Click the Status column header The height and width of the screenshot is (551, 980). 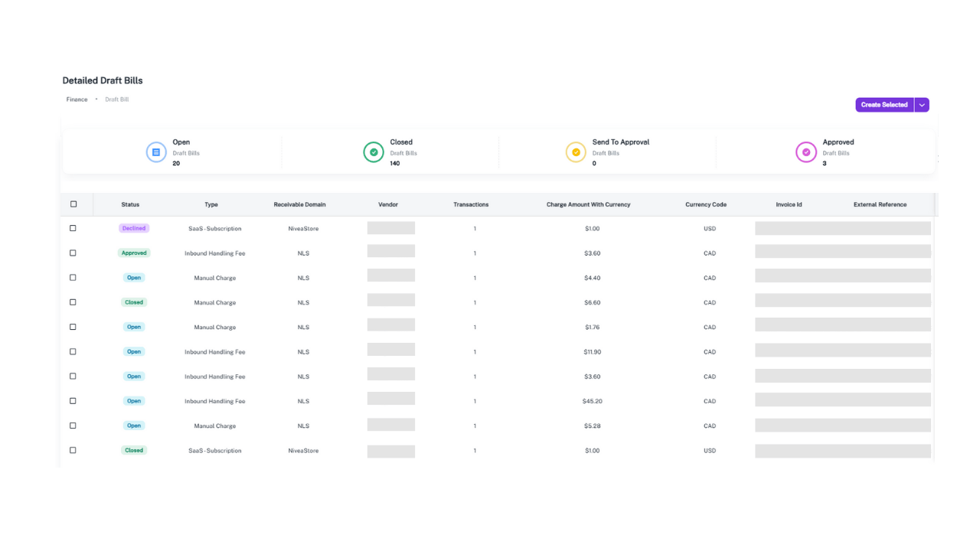coord(130,204)
